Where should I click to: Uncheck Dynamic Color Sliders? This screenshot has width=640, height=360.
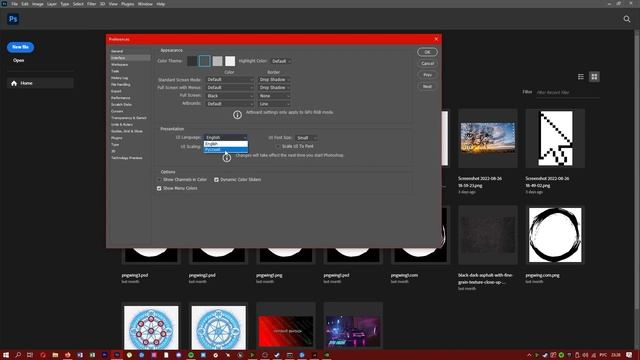coord(216,180)
